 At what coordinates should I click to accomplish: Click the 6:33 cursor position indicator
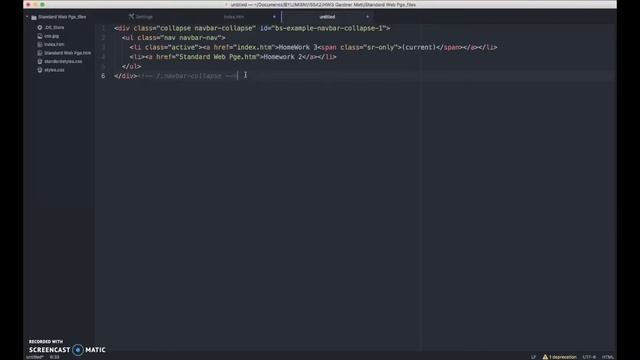(x=54, y=357)
